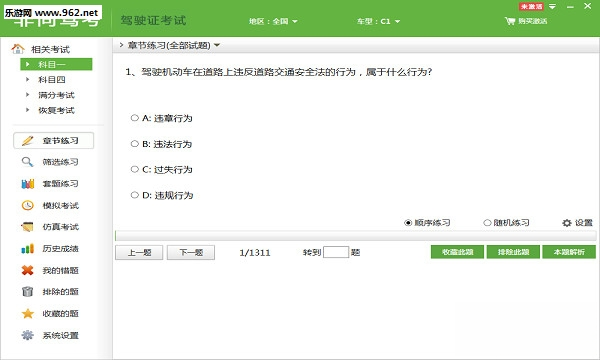The width and height of the screenshot is (600, 360).
Task: Click the 相关考试 heading
Action: (x=50, y=49)
